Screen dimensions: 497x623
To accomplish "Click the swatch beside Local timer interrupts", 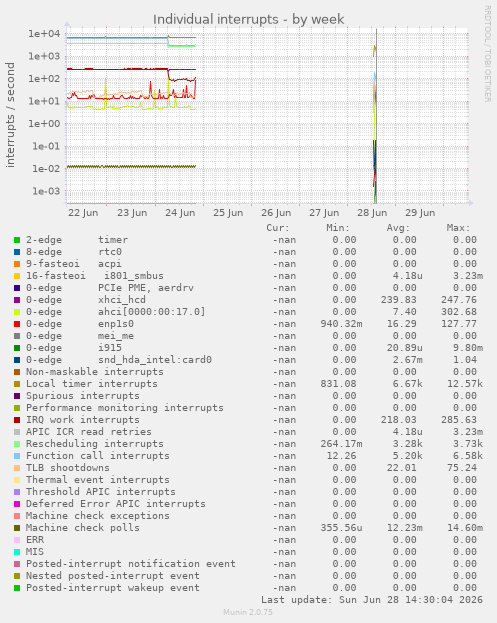I will 17,384.
